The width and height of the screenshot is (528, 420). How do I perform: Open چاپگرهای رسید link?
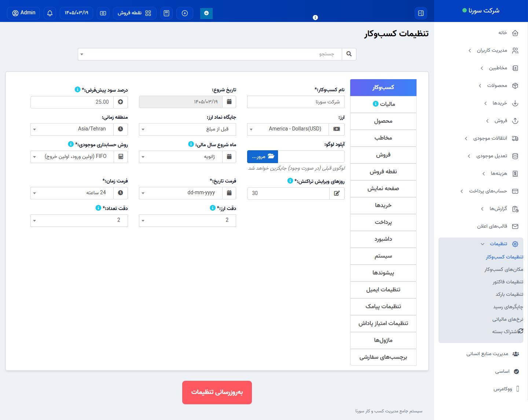pyautogui.click(x=508, y=307)
